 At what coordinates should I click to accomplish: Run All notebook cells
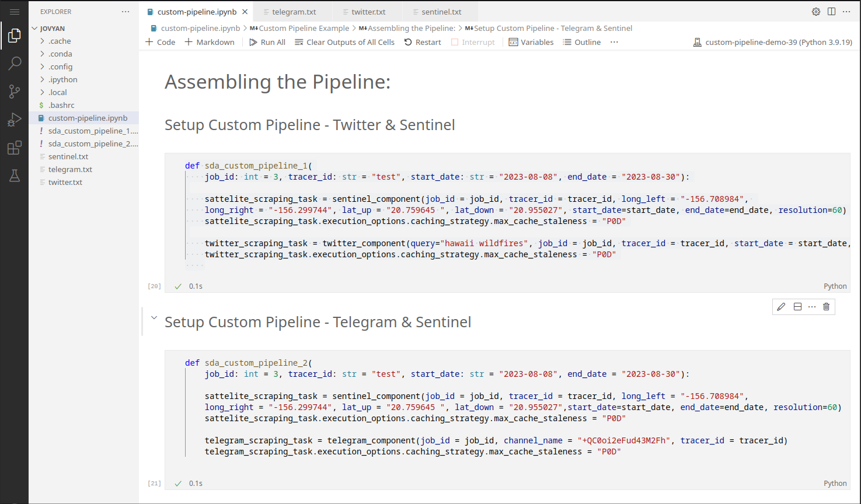pos(267,42)
